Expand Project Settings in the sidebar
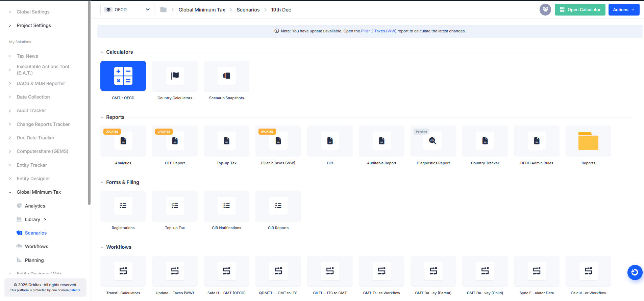This screenshot has width=644, height=301. coord(10,25)
